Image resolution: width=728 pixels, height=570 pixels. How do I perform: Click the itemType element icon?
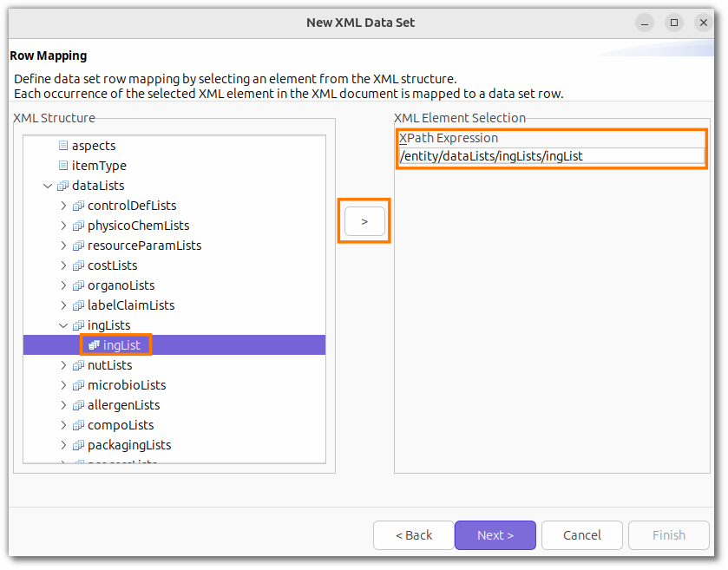[x=63, y=166]
